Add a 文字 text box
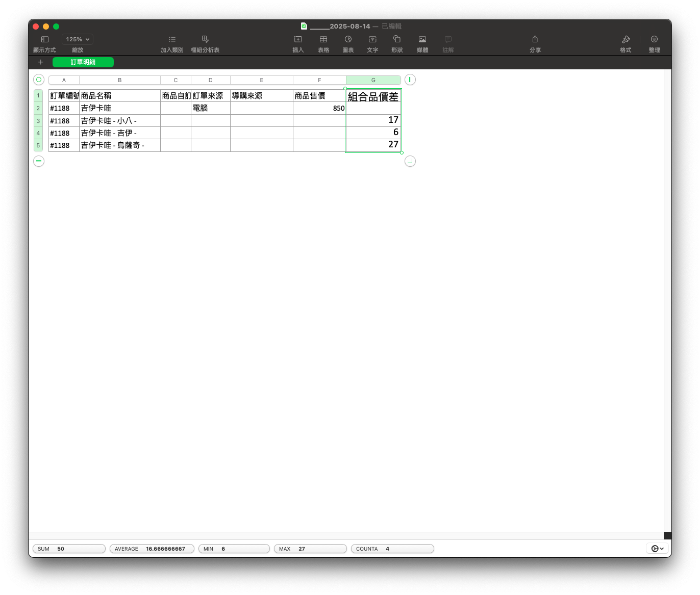Image resolution: width=700 pixels, height=595 pixels. (x=372, y=40)
